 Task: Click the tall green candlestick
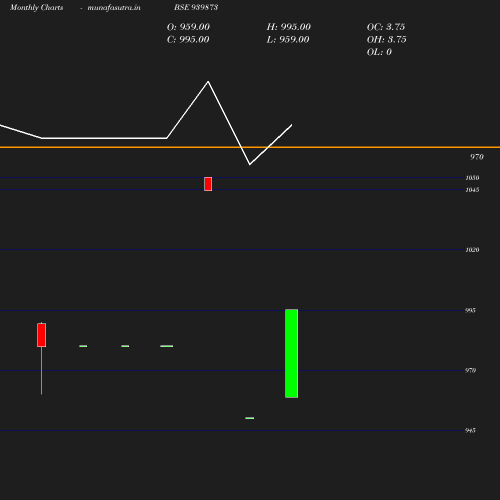292,353
